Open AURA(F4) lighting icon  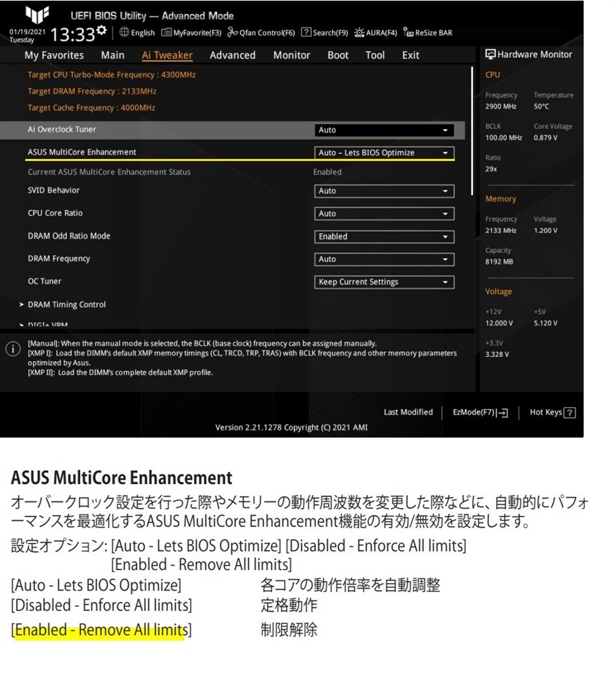tap(359, 32)
